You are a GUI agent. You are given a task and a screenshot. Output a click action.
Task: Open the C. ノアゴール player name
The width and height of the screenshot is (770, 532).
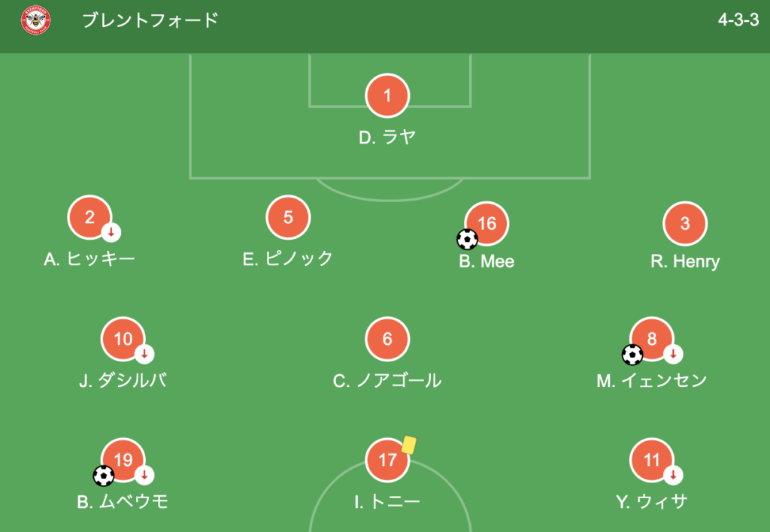point(387,380)
